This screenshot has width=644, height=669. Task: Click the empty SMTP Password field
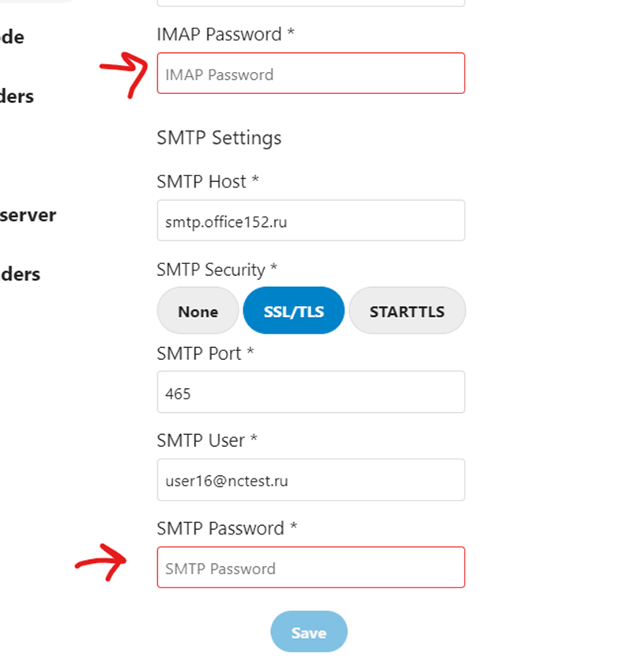pos(311,568)
